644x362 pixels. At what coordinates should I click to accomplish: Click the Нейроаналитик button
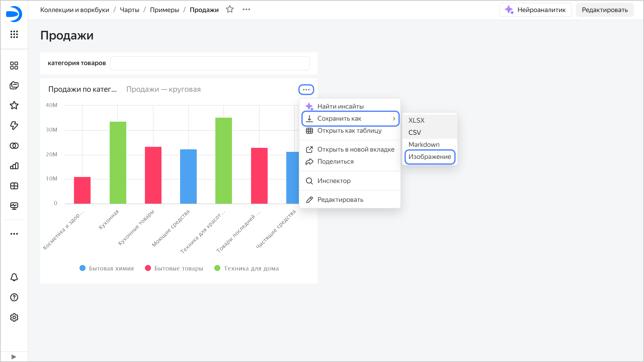(x=536, y=10)
